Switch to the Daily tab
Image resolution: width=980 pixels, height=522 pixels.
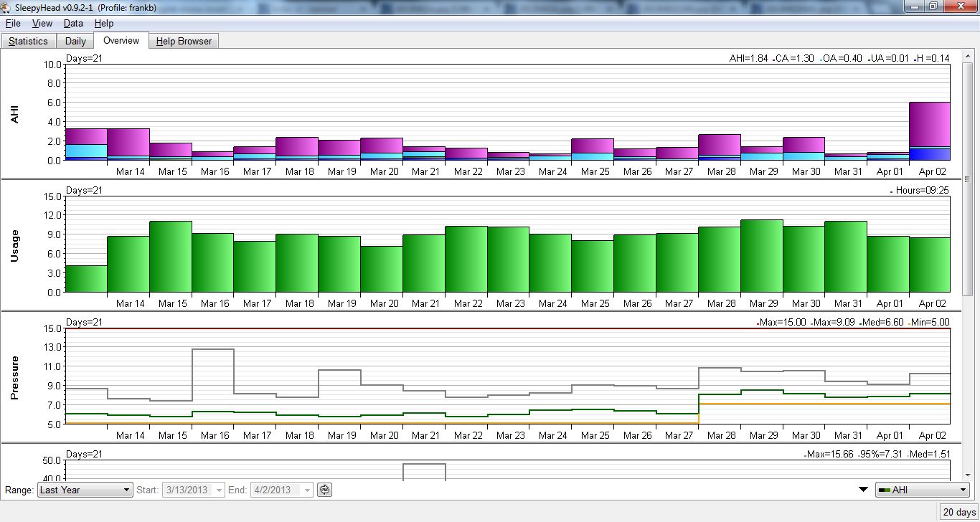tap(75, 41)
